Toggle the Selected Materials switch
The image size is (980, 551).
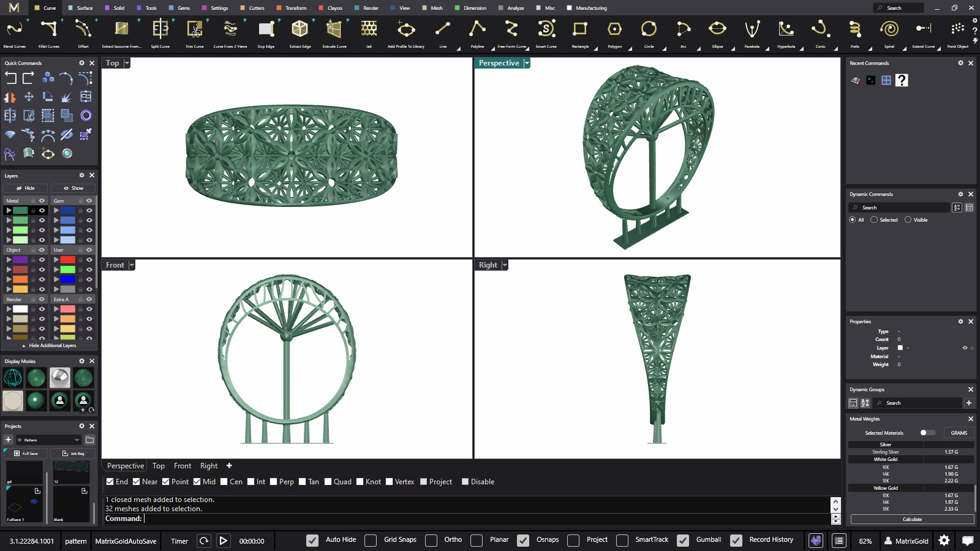click(927, 433)
